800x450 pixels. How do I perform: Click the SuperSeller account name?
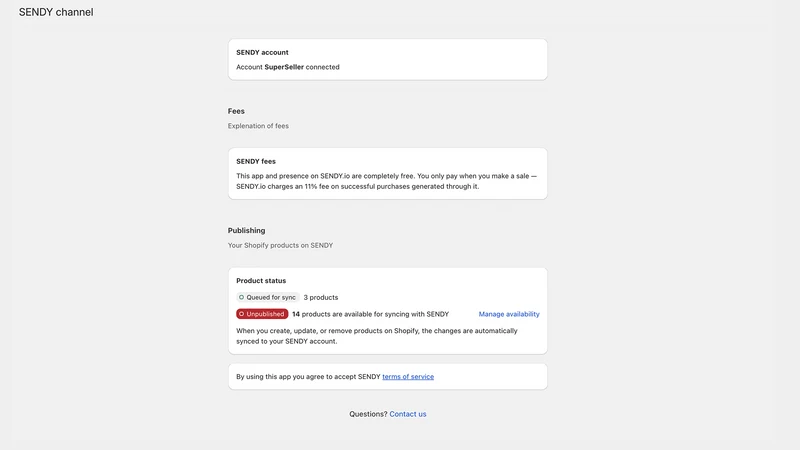[284, 67]
